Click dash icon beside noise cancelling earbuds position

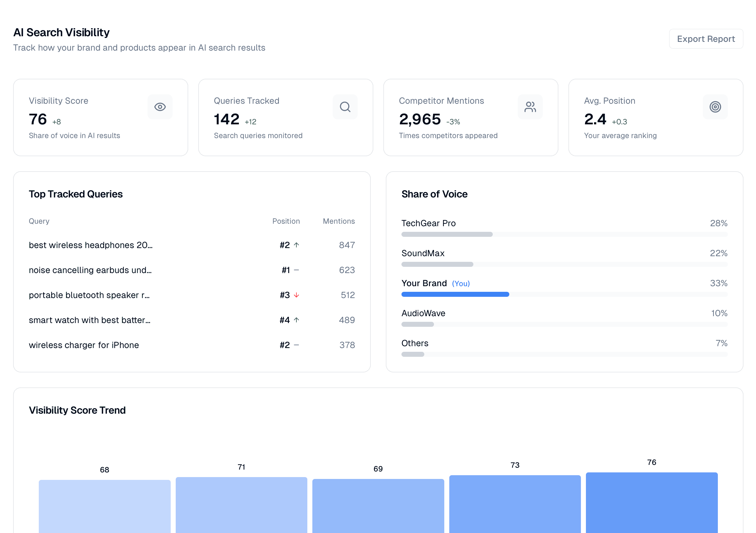tap(296, 270)
